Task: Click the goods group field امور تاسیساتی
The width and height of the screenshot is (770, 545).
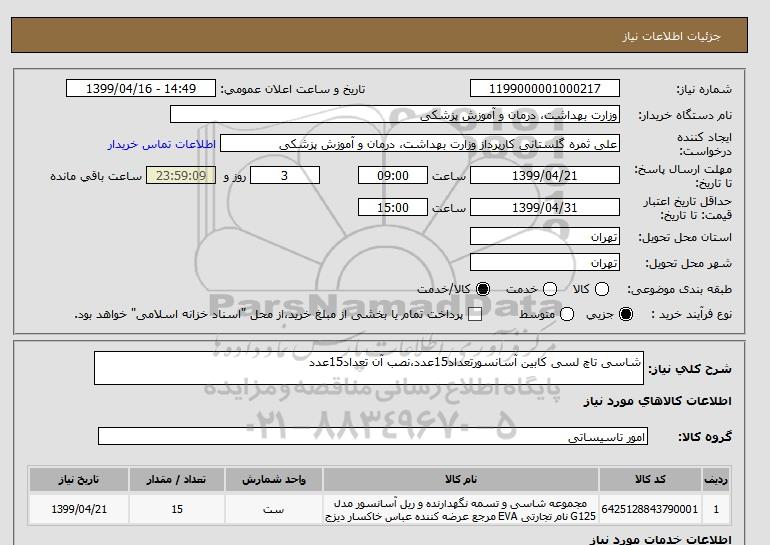Action: coord(373,436)
